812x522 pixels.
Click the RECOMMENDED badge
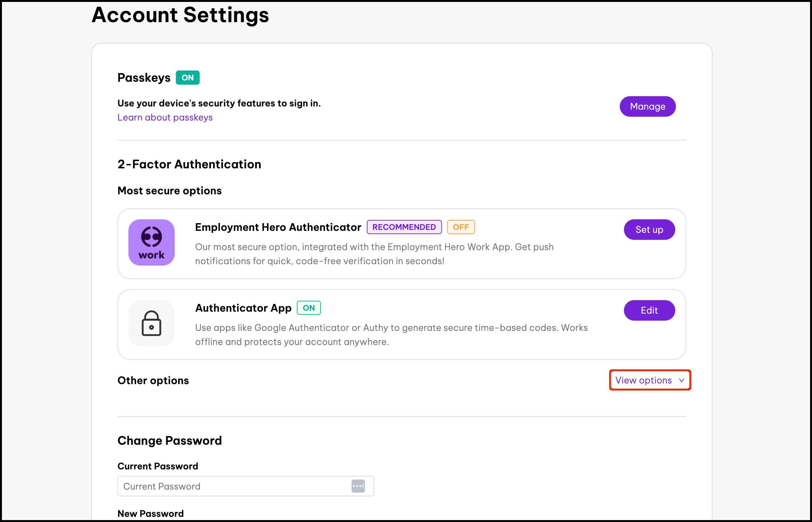[404, 227]
